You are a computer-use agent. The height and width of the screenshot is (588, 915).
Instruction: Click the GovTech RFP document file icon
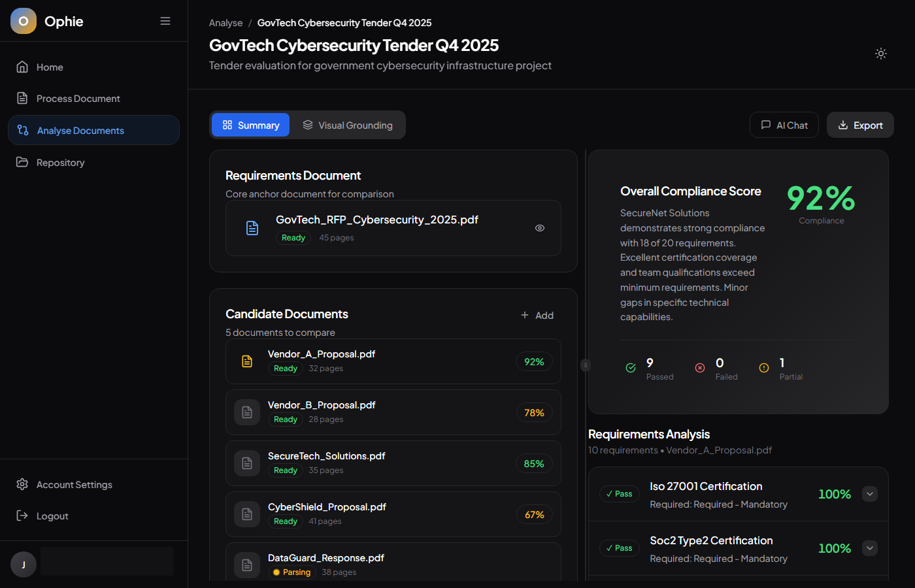click(252, 228)
